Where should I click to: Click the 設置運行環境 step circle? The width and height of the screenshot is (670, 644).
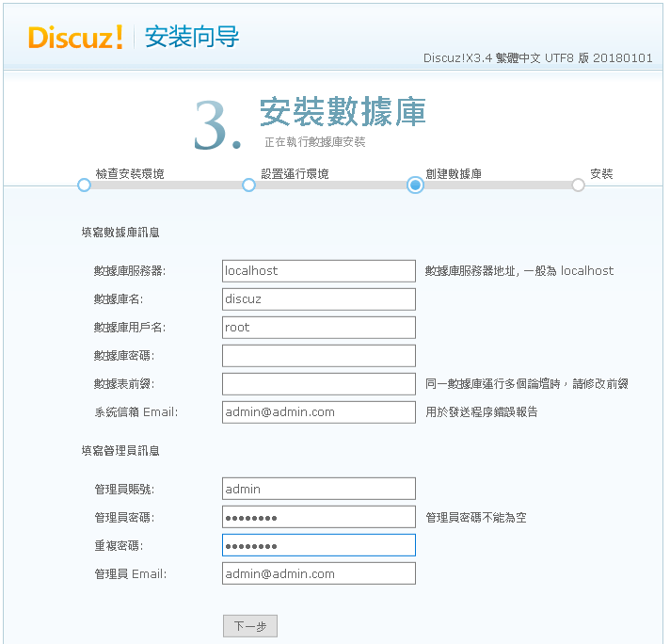248,185
